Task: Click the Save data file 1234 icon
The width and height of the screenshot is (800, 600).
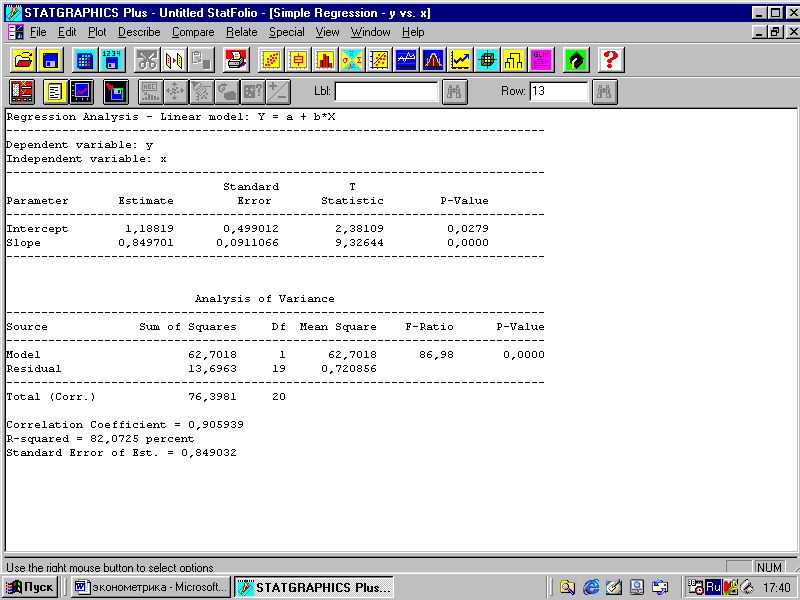Action: (x=112, y=60)
